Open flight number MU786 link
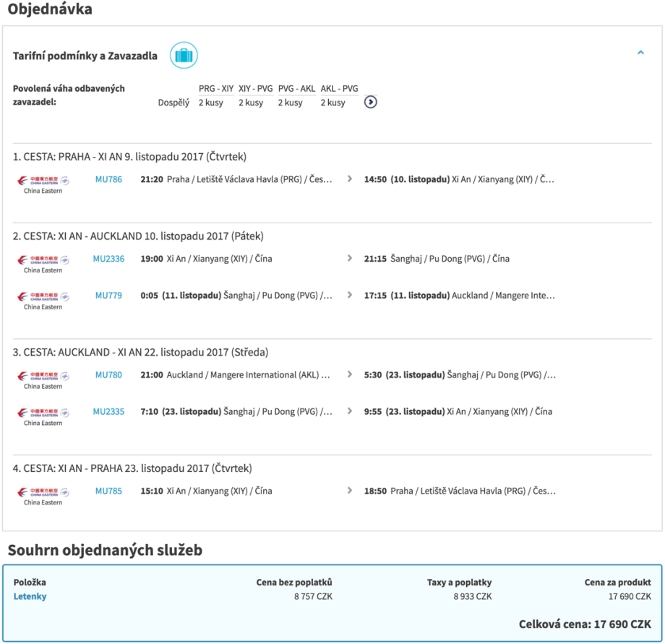The height and width of the screenshot is (644, 665). [108, 179]
